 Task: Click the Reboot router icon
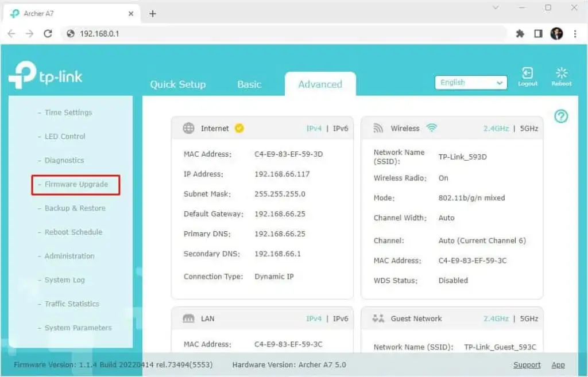tap(561, 75)
